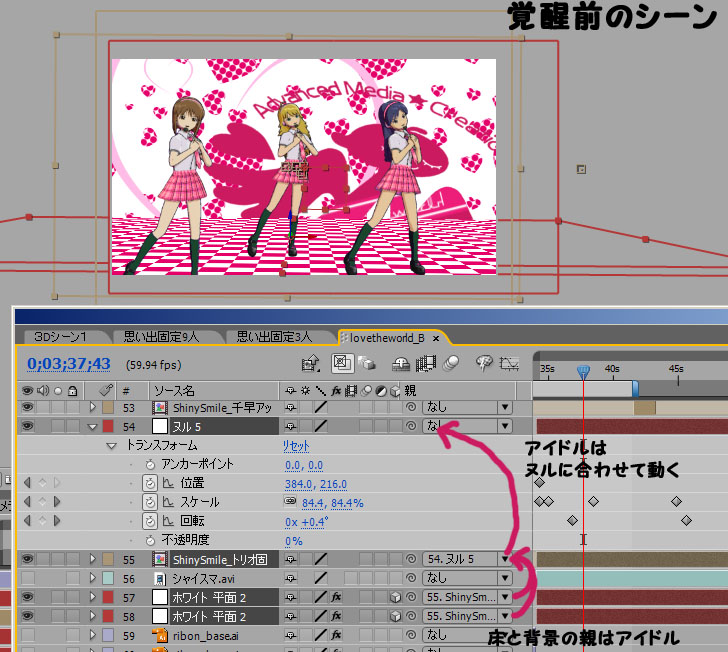Image resolution: width=728 pixels, height=652 pixels.
Task: Expand layer 53 ShinySmile_千早アッ properties
Action: click(92, 407)
